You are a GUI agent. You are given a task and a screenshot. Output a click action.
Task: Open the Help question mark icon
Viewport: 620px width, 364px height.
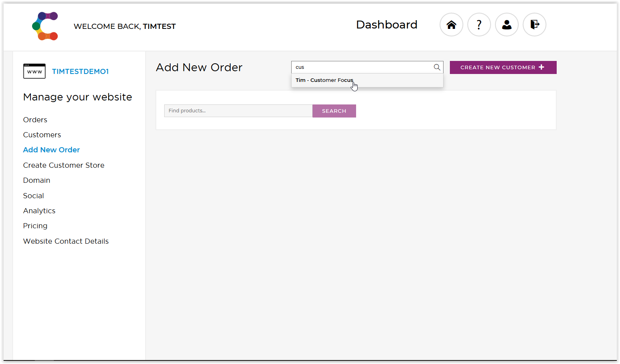pos(479,25)
